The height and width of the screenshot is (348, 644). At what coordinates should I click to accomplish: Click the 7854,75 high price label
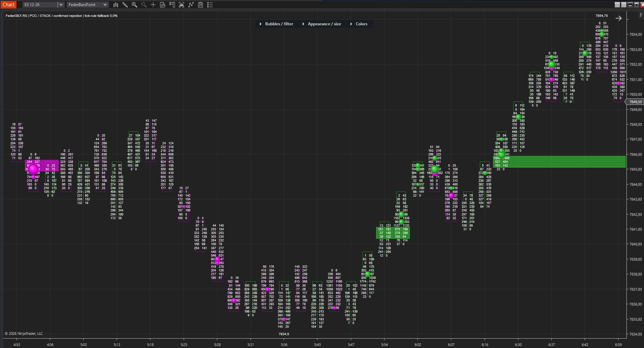(x=602, y=16)
